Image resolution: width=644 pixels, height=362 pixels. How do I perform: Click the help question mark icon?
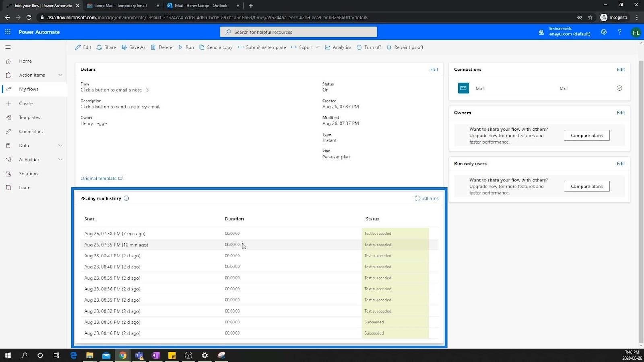pos(620,32)
